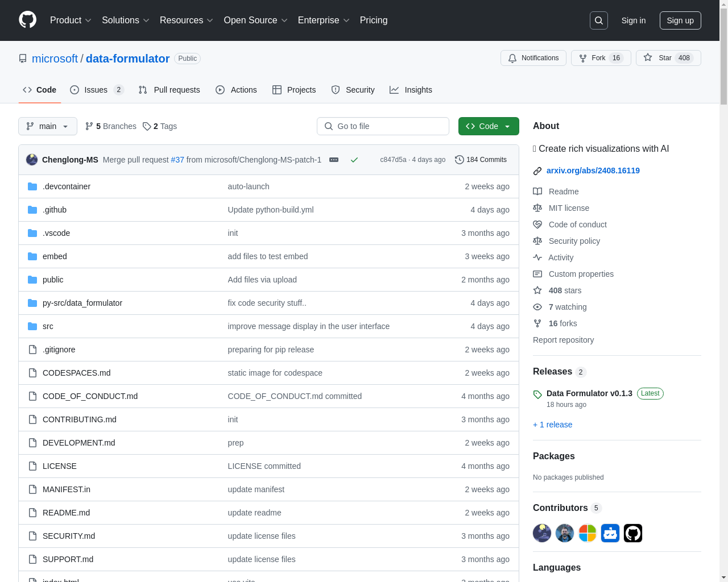Click the Notifications bell button
The width and height of the screenshot is (728, 582).
point(533,58)
